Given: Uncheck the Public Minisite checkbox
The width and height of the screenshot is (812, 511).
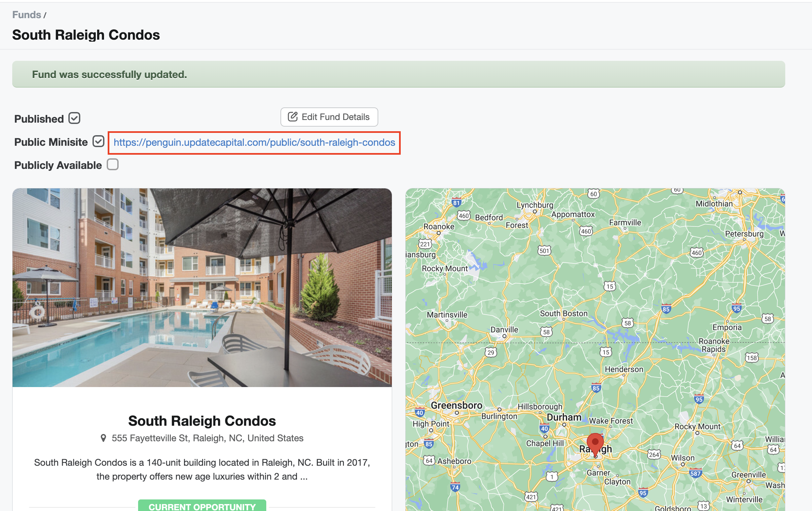Looking at the screenshot, I should tap(98, 141).
